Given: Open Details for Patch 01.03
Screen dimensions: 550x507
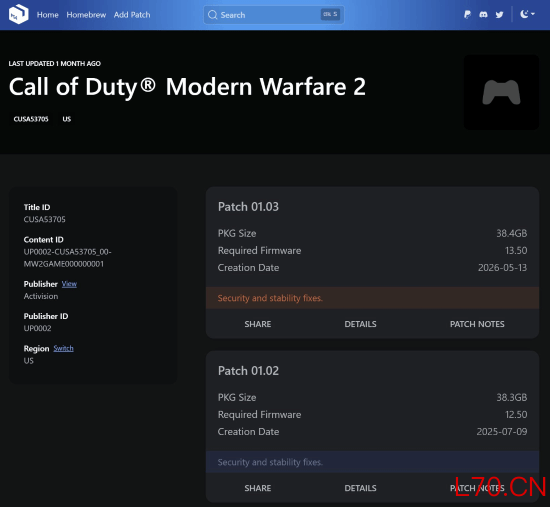Looking at the screenshot, I should click(360, 324).
